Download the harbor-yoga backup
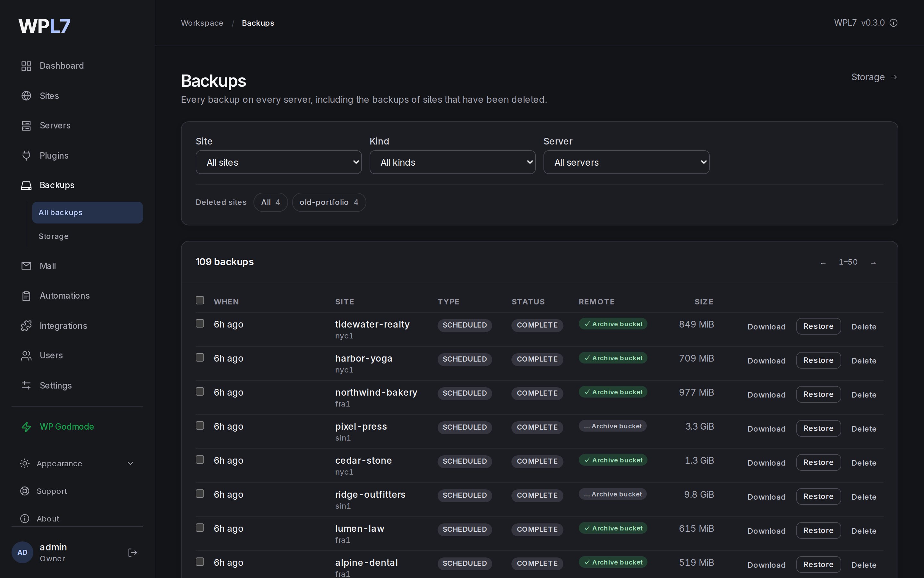This screenshot has height=578, width=924. click(766, 361)
